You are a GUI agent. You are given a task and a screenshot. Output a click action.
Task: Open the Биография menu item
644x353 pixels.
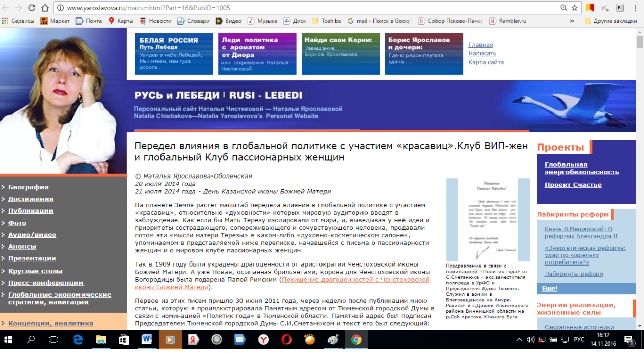point(28,187)
